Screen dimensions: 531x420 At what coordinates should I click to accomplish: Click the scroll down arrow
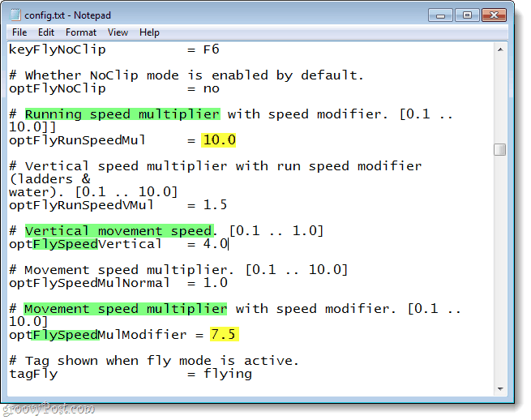tap(500, 389)
